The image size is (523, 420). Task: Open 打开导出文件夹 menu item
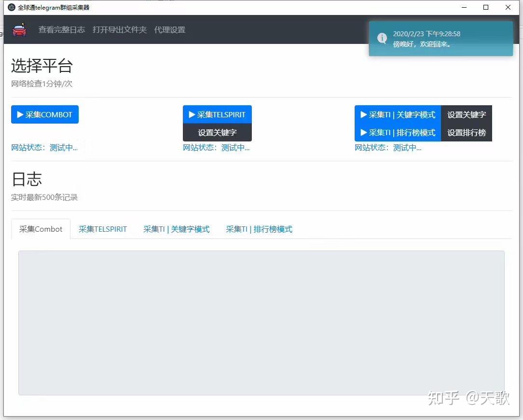(x=119, y=30)
